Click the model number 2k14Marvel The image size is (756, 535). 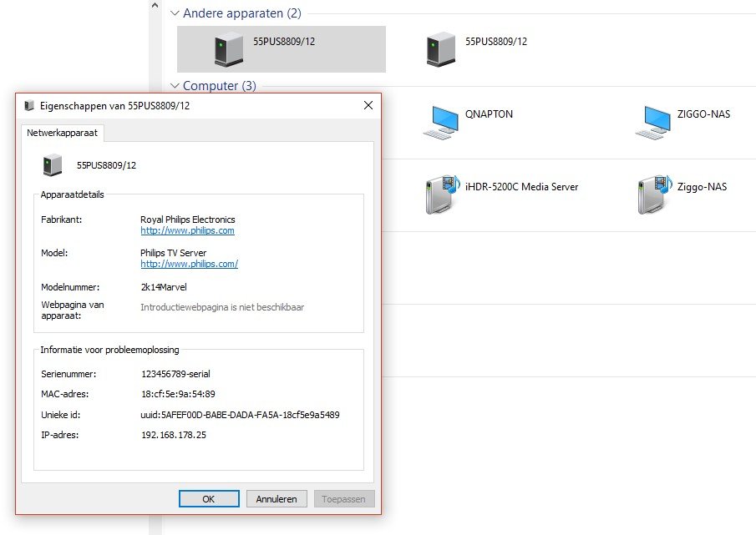click(164, 287)
